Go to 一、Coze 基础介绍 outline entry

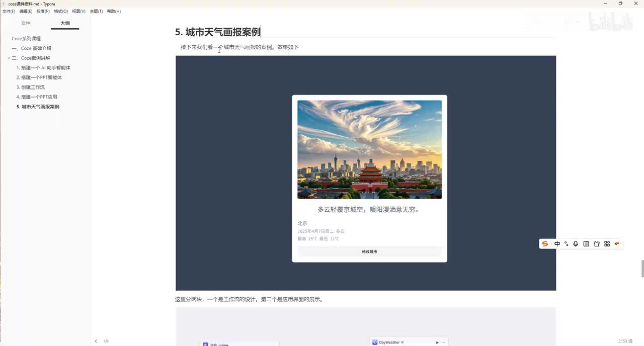[31, 48]
